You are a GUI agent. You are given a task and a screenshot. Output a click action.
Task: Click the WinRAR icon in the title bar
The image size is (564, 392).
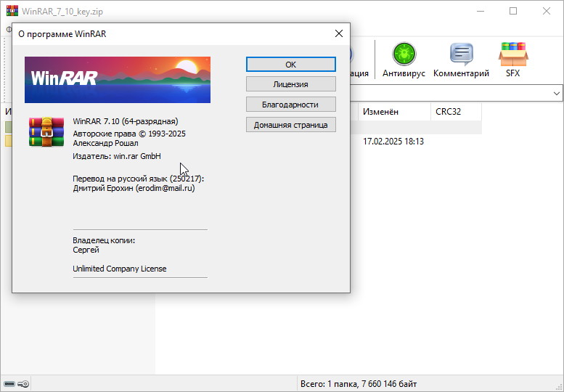pos(12,11)
